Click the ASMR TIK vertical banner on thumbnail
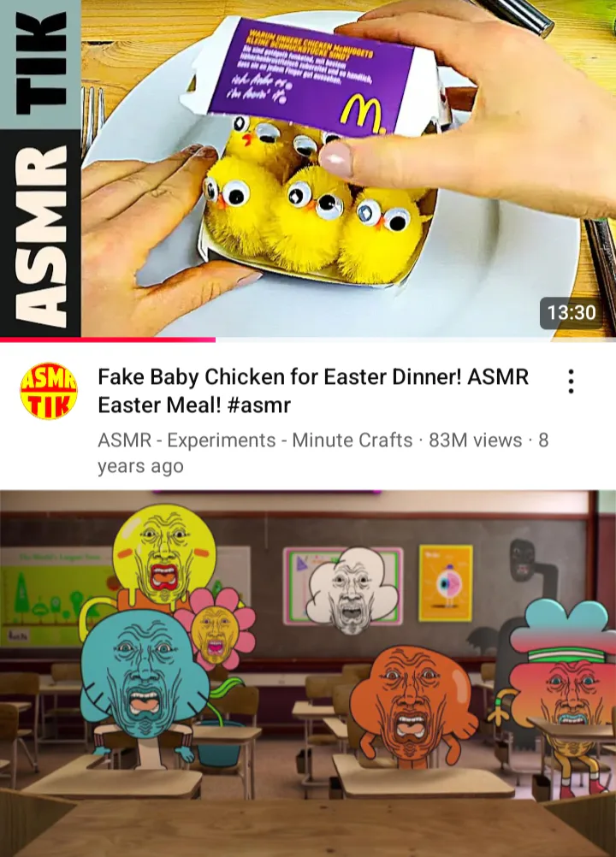The width and height of the screenshot is (616, 857). (x=40, y=168)
